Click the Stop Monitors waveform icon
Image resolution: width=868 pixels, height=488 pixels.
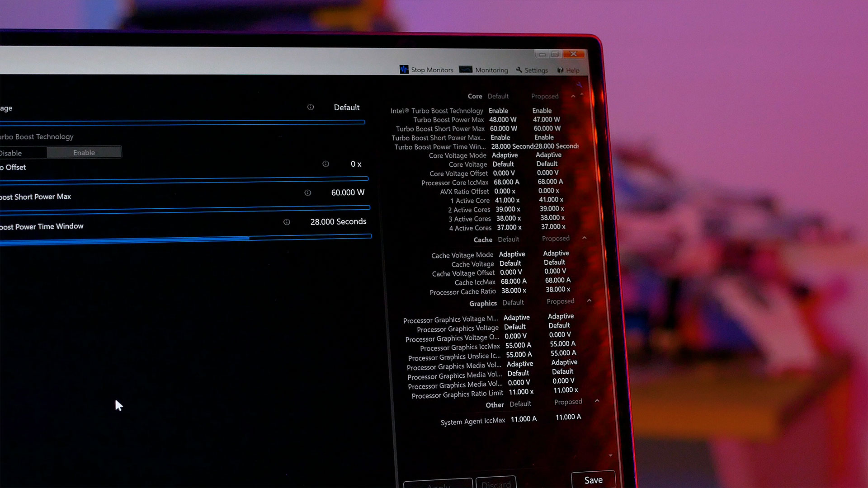click(x=404, y=70)
